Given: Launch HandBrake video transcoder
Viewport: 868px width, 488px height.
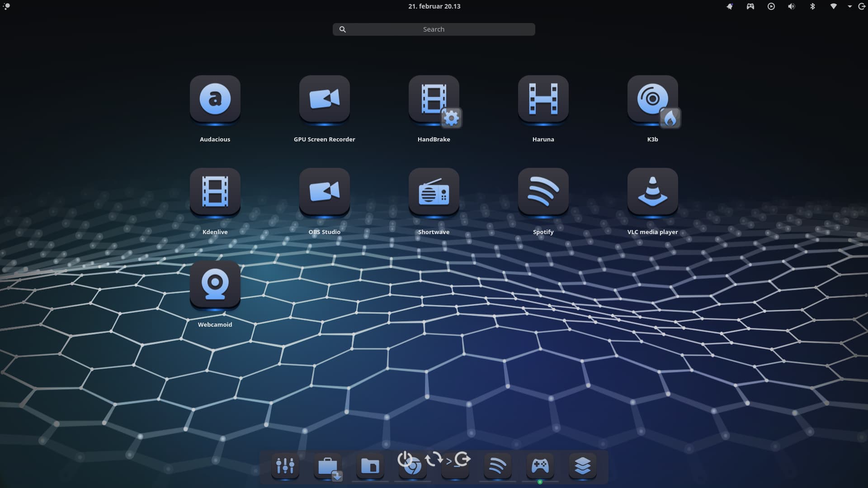Looking at the screenshot, I should 434,99.
